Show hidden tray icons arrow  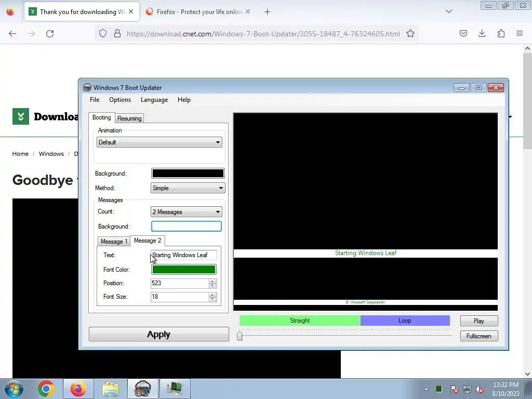[426, 389]
